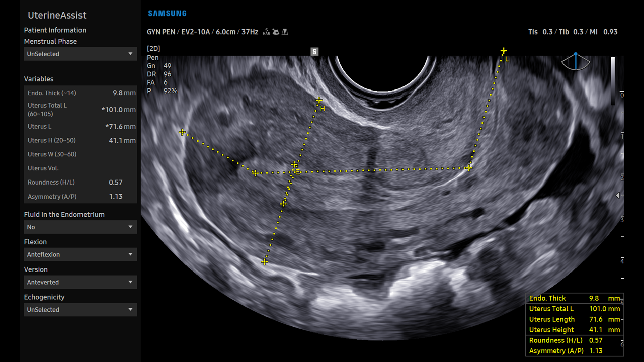Viewport: 644px width, 362px height.
Task: Open the Fluid in the Endometrium dropdown
Action: (80, 227)
